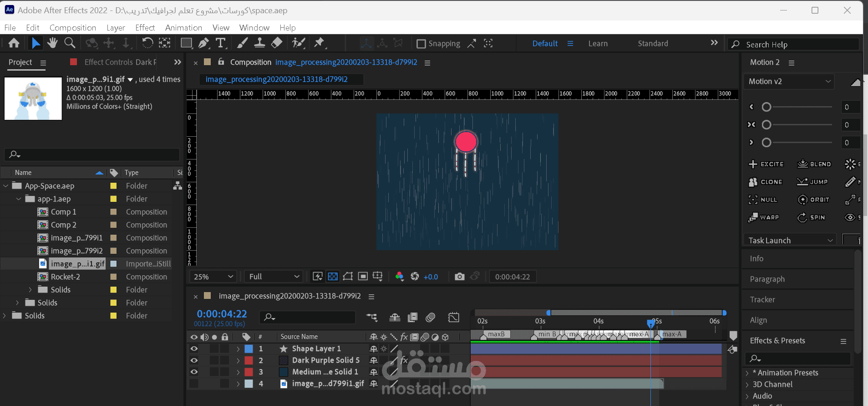
Task: Select the Eraser tool
Action: tap(277, 43)
